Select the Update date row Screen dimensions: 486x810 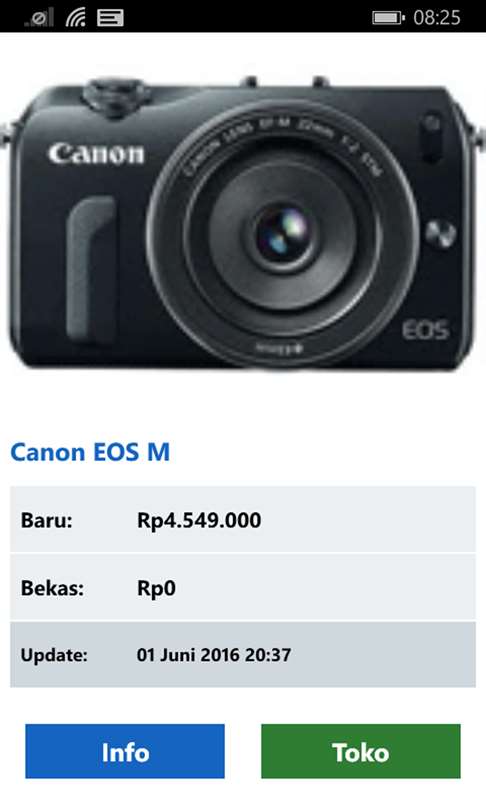coord(243,655)
